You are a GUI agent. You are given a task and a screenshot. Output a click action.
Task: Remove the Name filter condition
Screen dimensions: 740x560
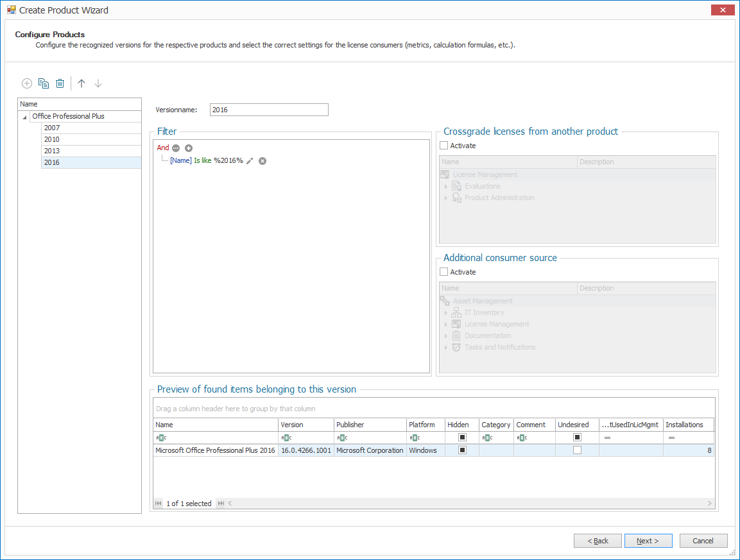coord(262,161)
